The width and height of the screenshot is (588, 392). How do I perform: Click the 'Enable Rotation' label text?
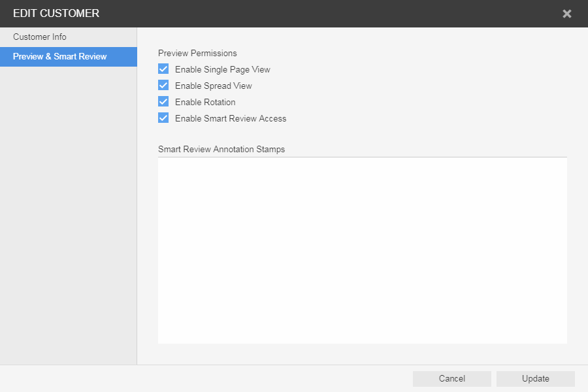coord(205,102)
